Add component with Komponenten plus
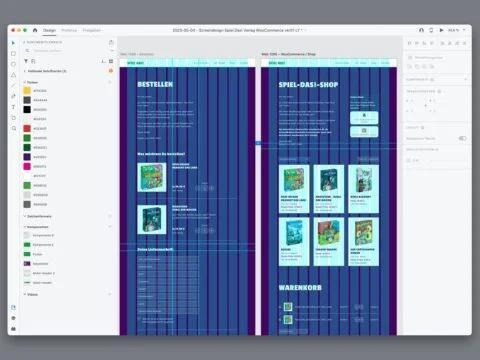This screenshot has height=360, width=480. coord(110,227)
